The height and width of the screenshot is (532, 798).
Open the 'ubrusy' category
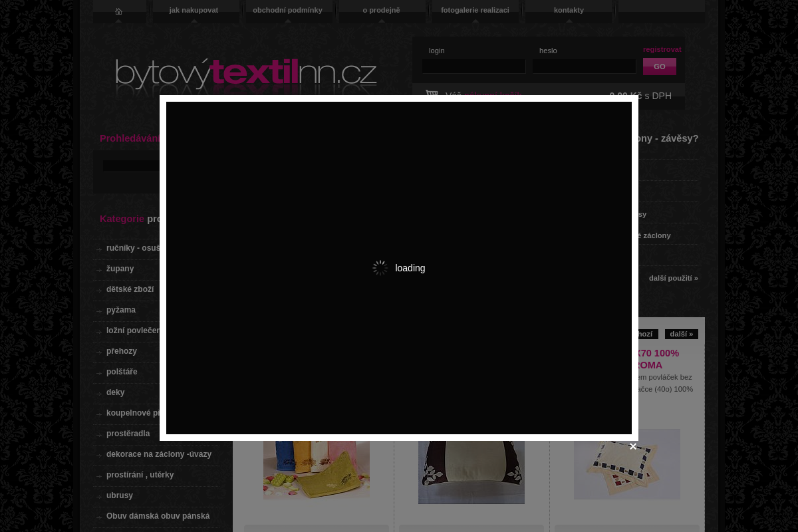119,495
